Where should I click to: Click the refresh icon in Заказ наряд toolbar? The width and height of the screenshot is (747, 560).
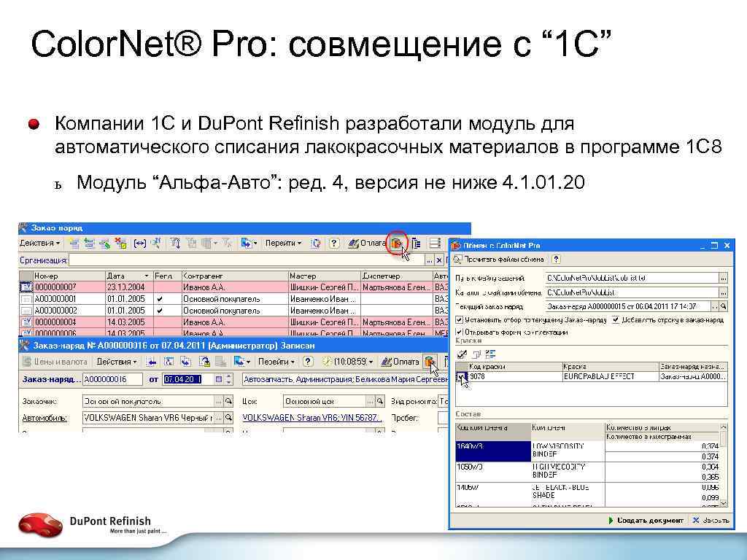314,242
